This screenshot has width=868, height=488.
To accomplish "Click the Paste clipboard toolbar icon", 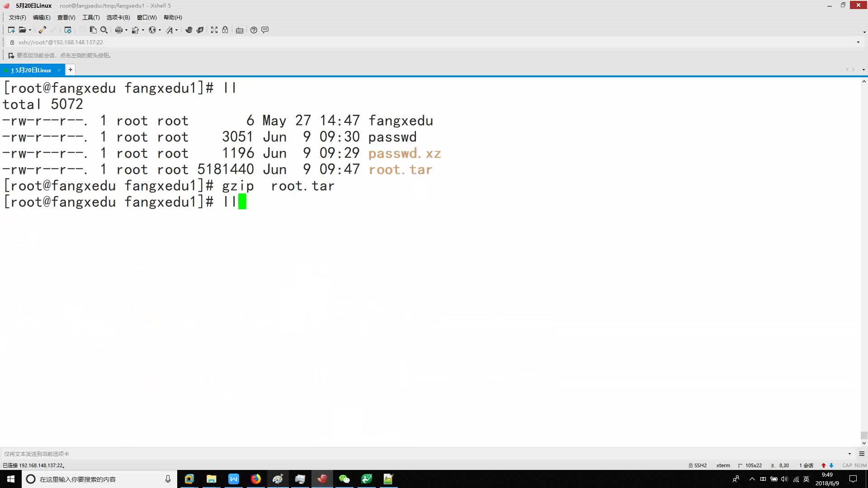I will pos(93,30).
